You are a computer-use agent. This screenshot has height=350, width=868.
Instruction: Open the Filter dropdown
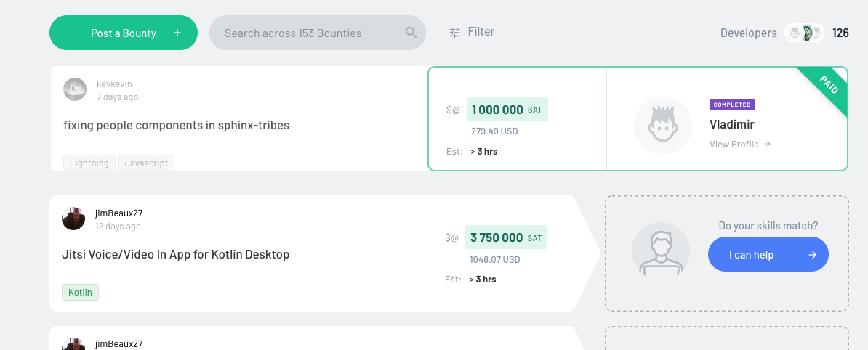[x=481, y=31]
